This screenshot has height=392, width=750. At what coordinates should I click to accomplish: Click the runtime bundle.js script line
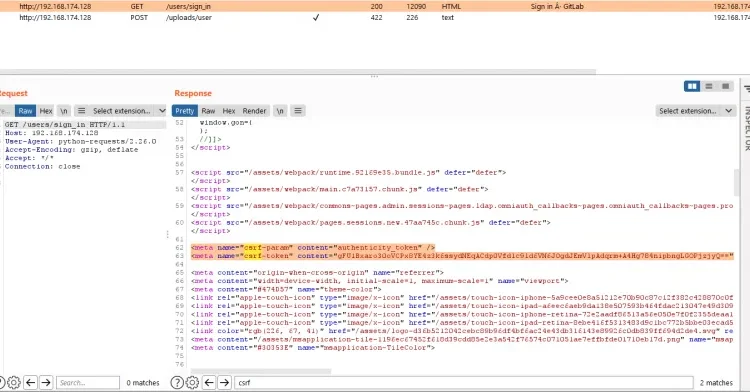point(348,172)
